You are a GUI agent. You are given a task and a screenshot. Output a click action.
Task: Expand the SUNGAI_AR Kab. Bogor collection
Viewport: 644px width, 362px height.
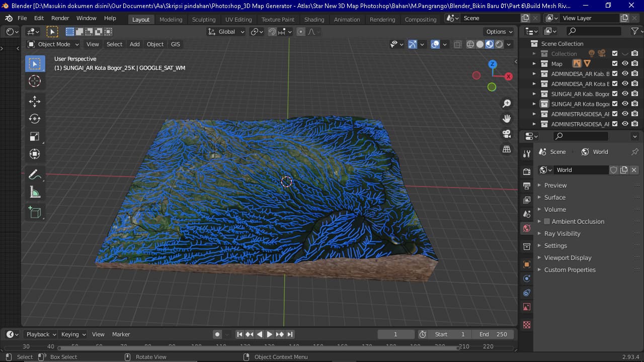(x=535, y=94)
